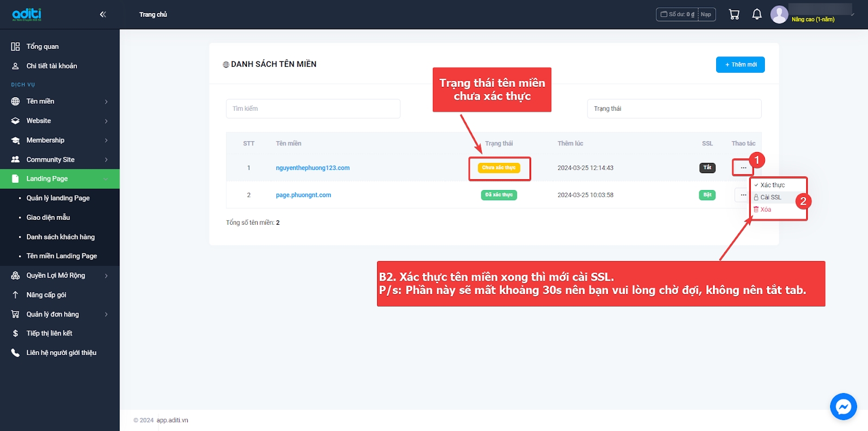868x431 pixels.
Task: Open the Trạng thái filter dropdown
Action: (x=674, y=109)
